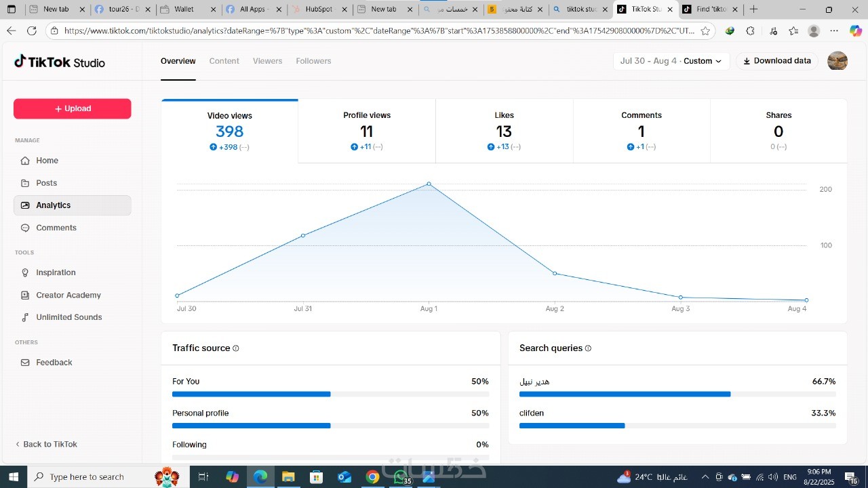Open the taskbar clock and date
Image resolution: width=868 pixels, height=488 pixels.
(819, 477)
